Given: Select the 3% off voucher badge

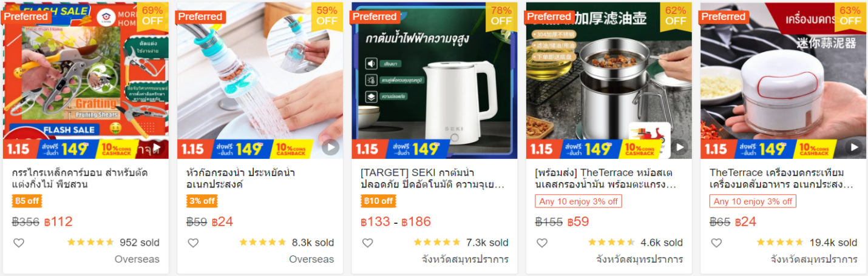Looking at the screenshot, I should (x=202, y=201).
